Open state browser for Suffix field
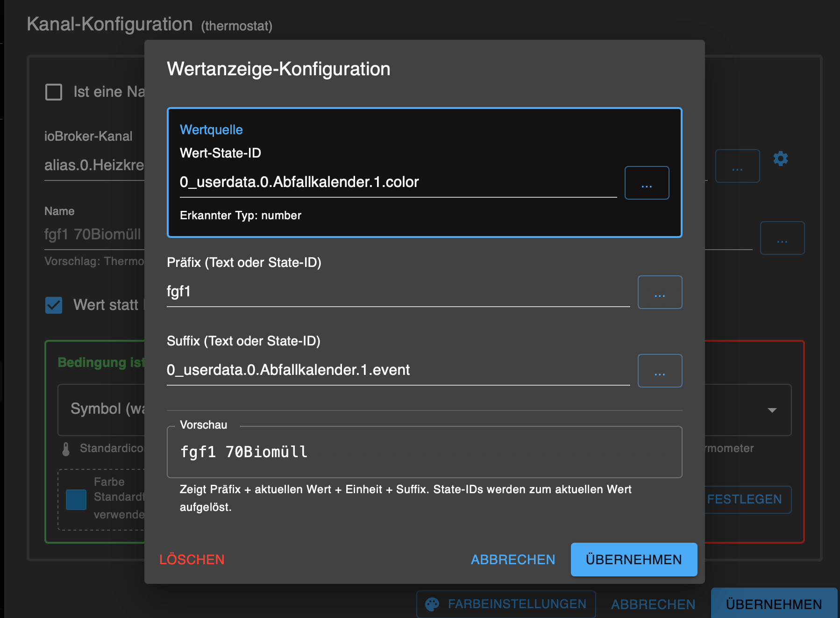This screenshot has height=618, width=840. [660, 371]
